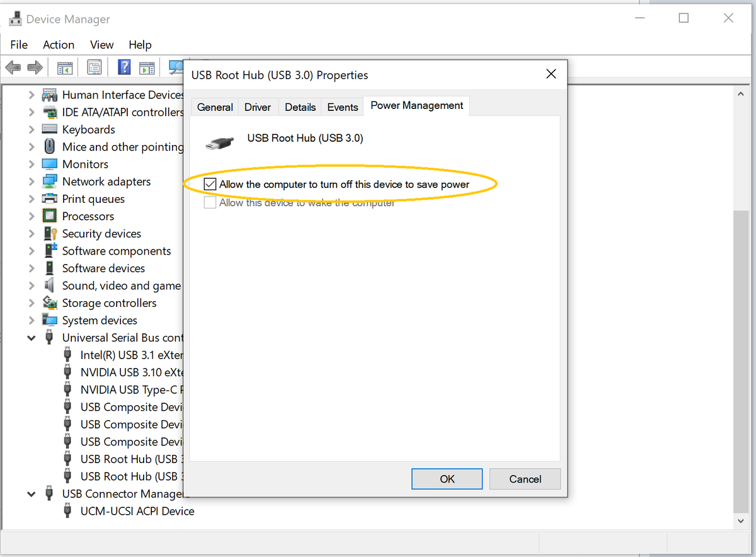Toggle the Show/Hide Action Pane toolbar icon
756x557 pixels.
click(147, 67)
